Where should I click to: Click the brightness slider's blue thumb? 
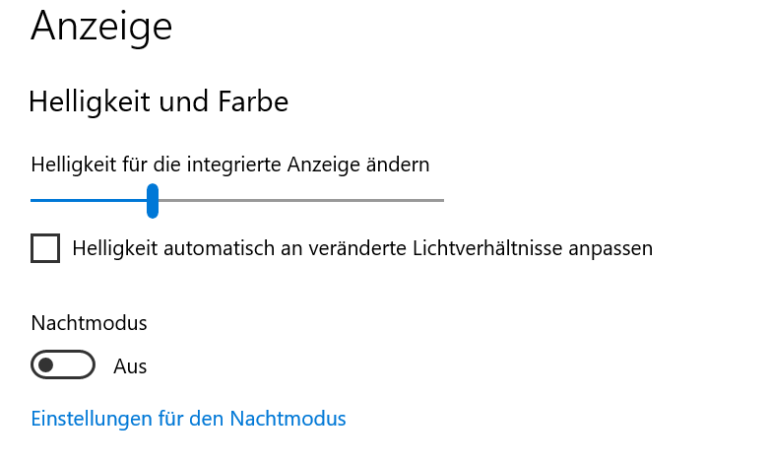[152, 200]
